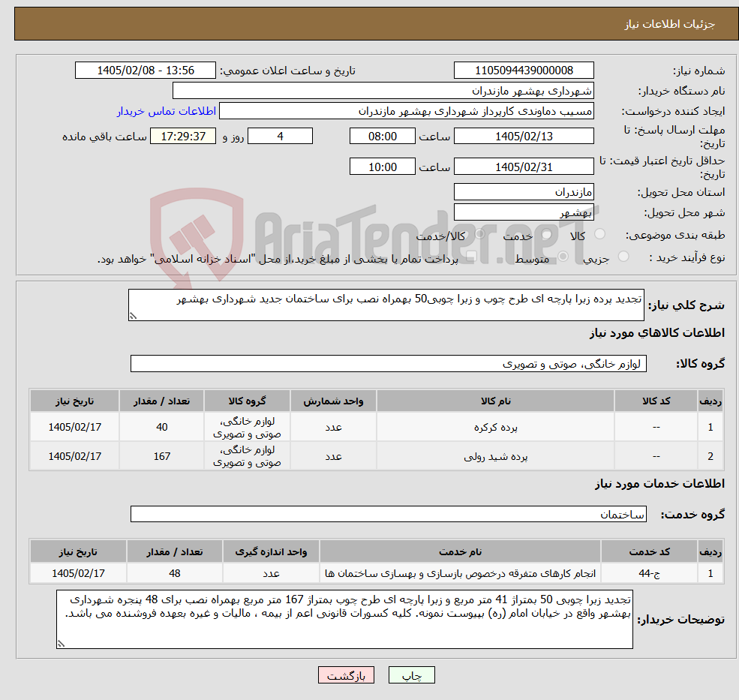Click the نام خدمت column header
The height and width of the screenshot is (700, 739).
tap(460, 551)
